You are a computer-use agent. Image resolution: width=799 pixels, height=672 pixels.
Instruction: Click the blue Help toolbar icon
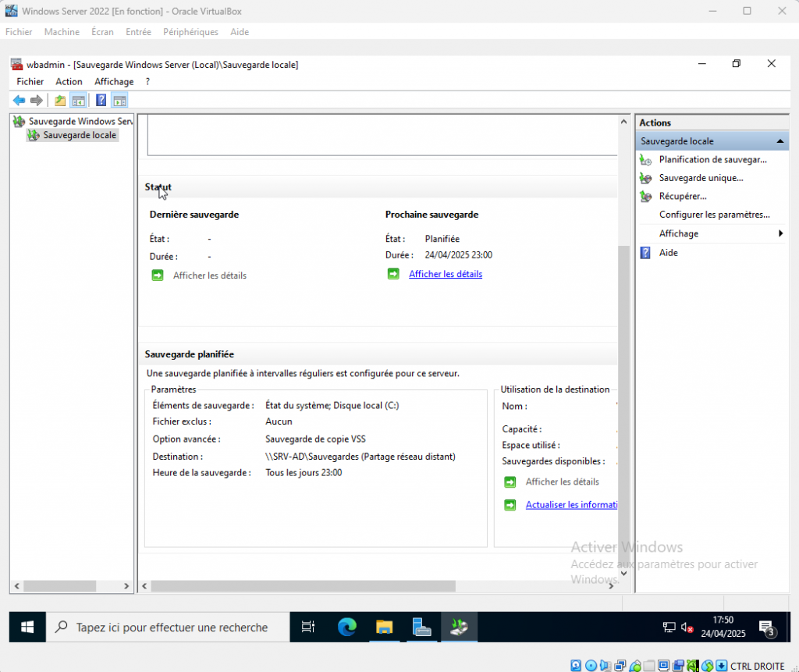pos(101,100)
